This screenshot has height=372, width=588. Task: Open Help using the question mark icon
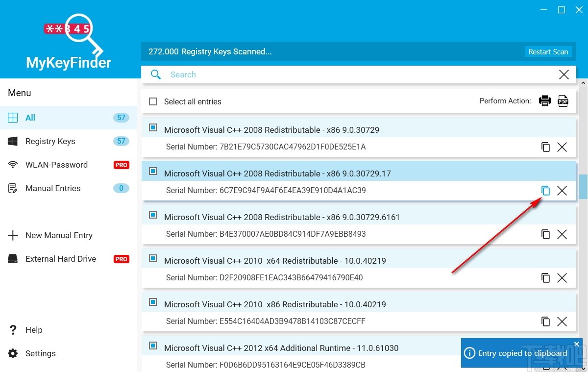[x=33, y=329]
